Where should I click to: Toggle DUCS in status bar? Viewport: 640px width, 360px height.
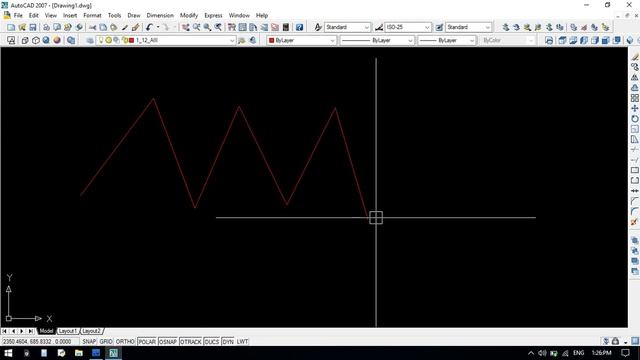point(211,342)
